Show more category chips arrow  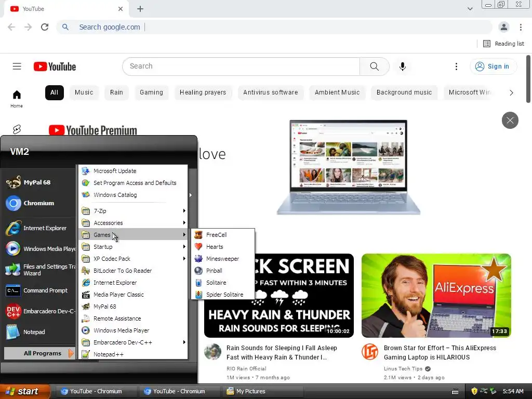point(511,92)
